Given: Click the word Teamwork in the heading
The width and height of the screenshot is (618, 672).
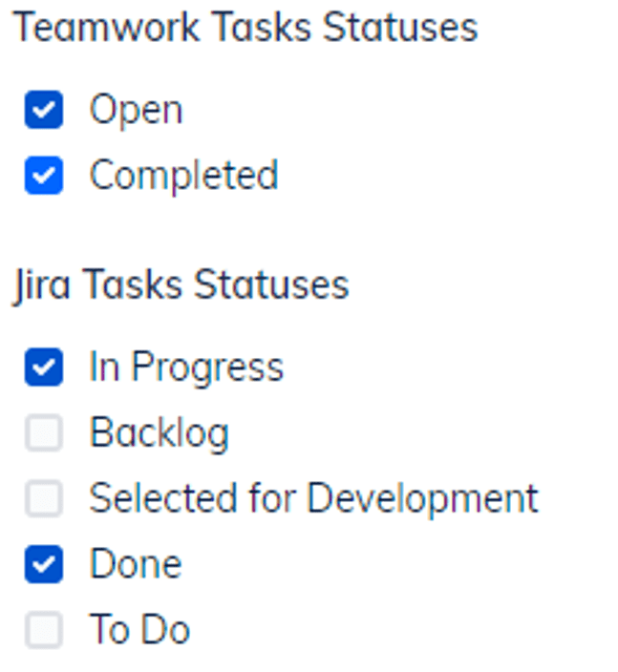Looking at the screenshot, I should click(105, 28).
